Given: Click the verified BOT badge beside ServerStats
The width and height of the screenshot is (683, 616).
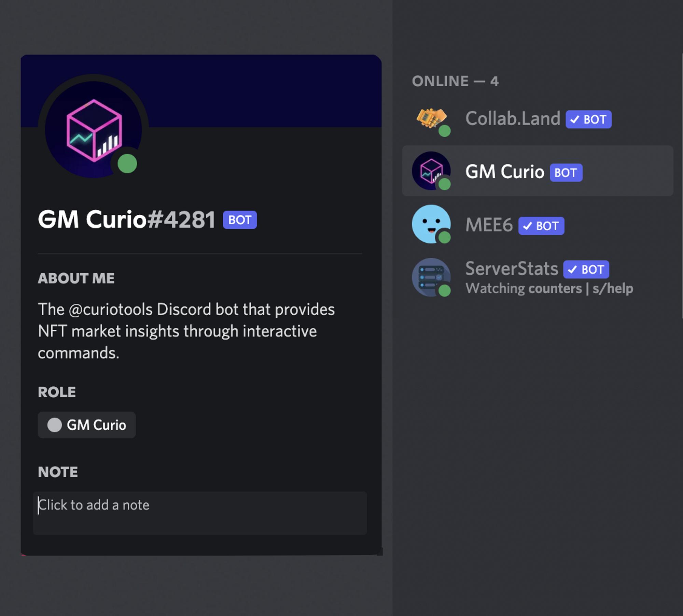Looking at the screenshot, I should 586,270.
